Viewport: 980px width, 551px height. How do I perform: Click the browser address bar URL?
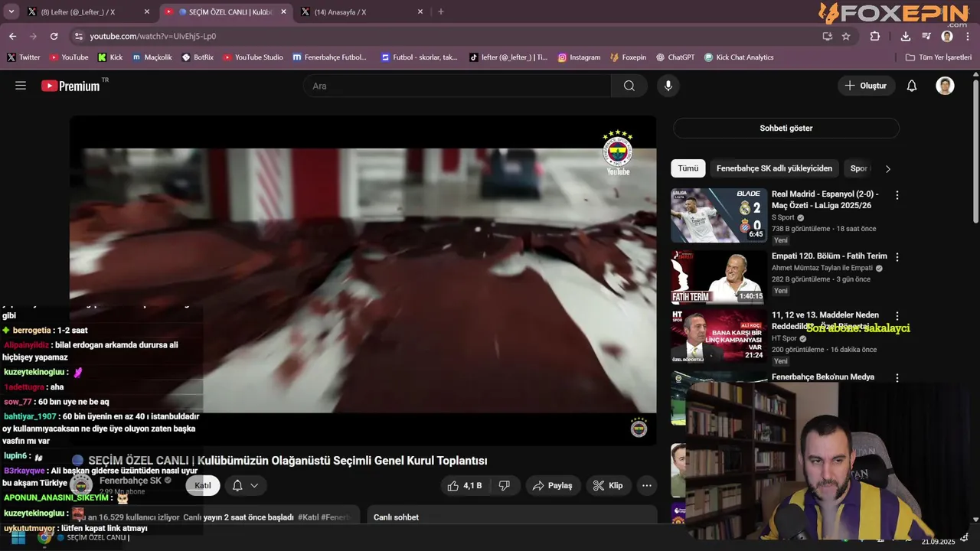[x=152, y=36]
